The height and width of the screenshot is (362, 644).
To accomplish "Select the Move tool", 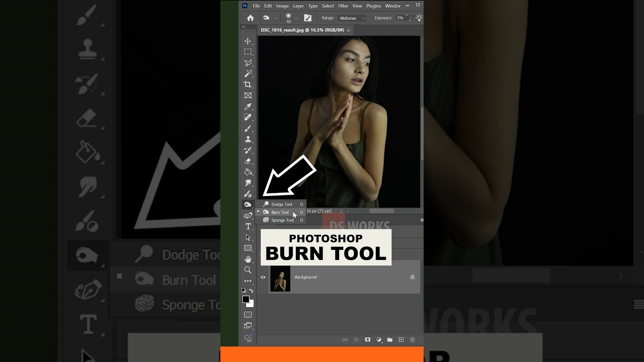I will [248, 41].
